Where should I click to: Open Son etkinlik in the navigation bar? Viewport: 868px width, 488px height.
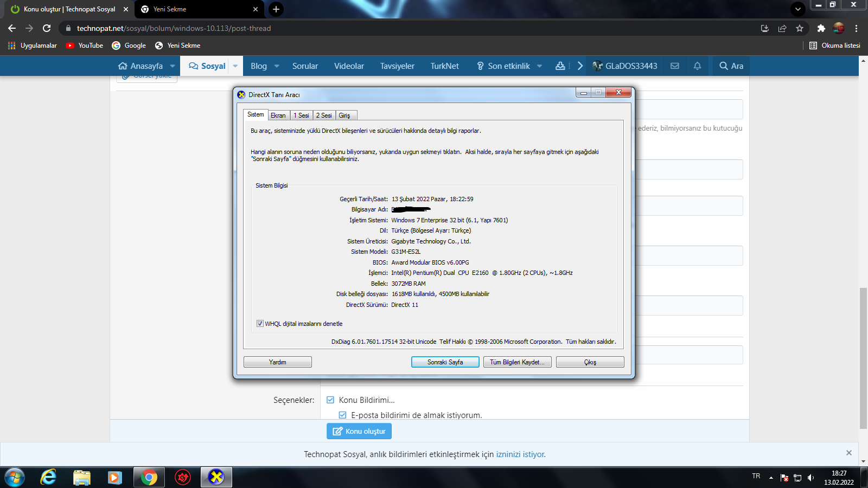(x=503, y=66)
